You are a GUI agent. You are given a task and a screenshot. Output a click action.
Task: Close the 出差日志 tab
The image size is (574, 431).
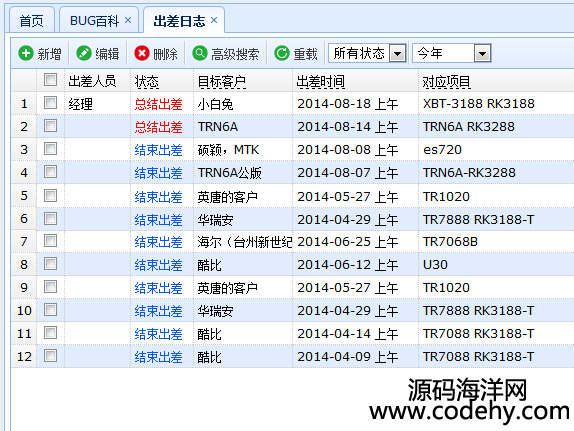pyautogui.click(x=214, y=20)
